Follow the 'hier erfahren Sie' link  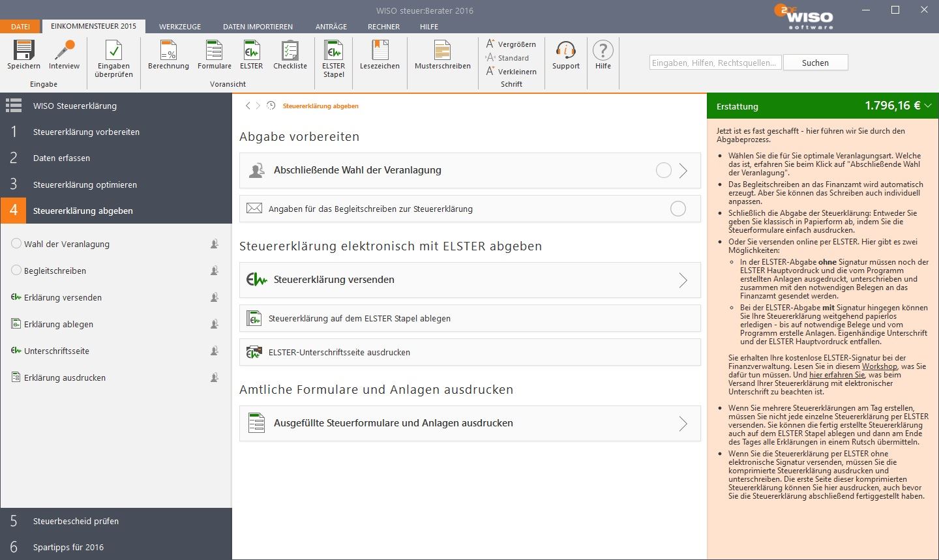click(837, 375)
